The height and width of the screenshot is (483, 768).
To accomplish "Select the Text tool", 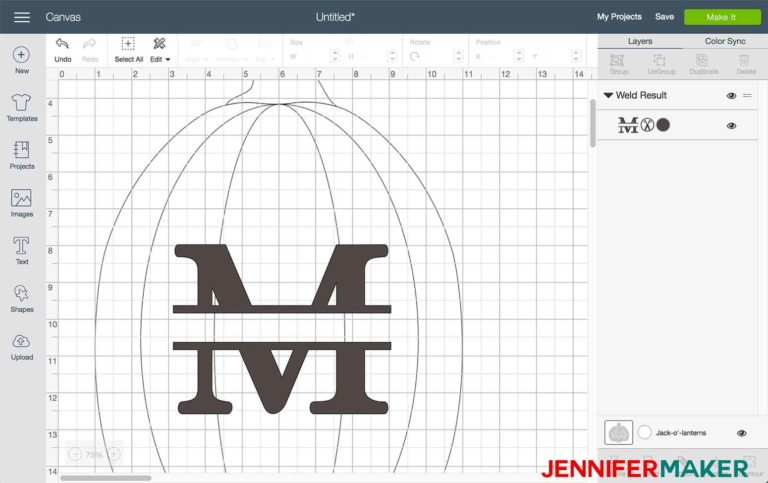I will [22, 250].
